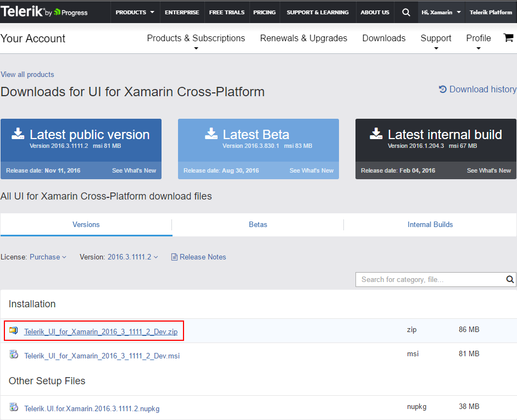This screenshot has width=517, height=420.
Task: Click the msi installer icon for Dev.msi
Action: [14, 355]
